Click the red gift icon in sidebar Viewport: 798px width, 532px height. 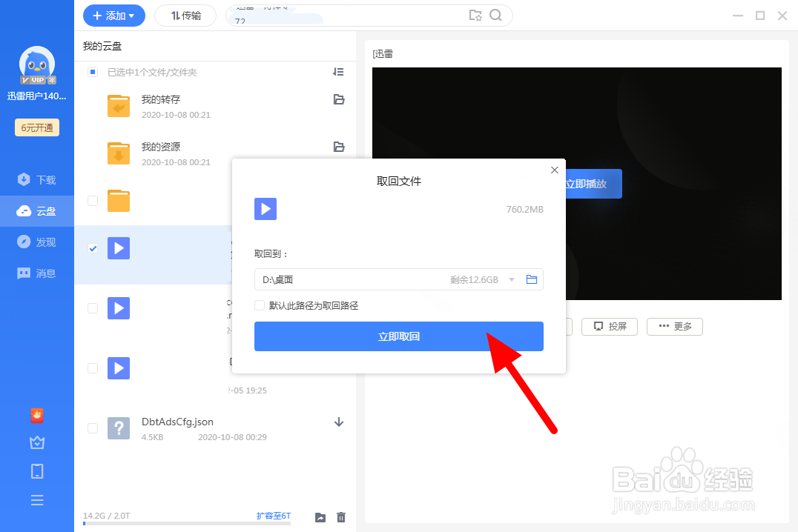tap(37, 416)
